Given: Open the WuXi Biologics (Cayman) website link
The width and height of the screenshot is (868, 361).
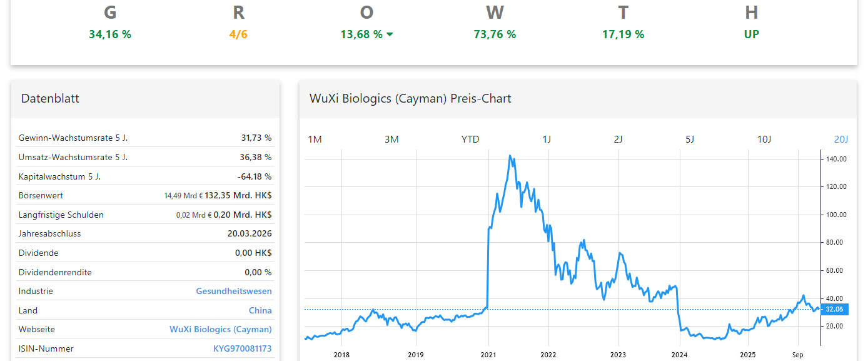Looking at the screenshot, I should 220,329.
